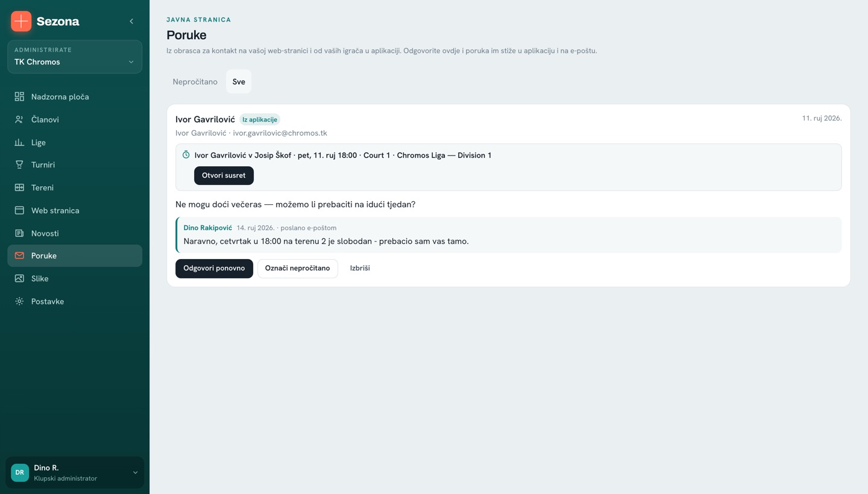Click the message text about rescheduling tonight

point(295,204)
